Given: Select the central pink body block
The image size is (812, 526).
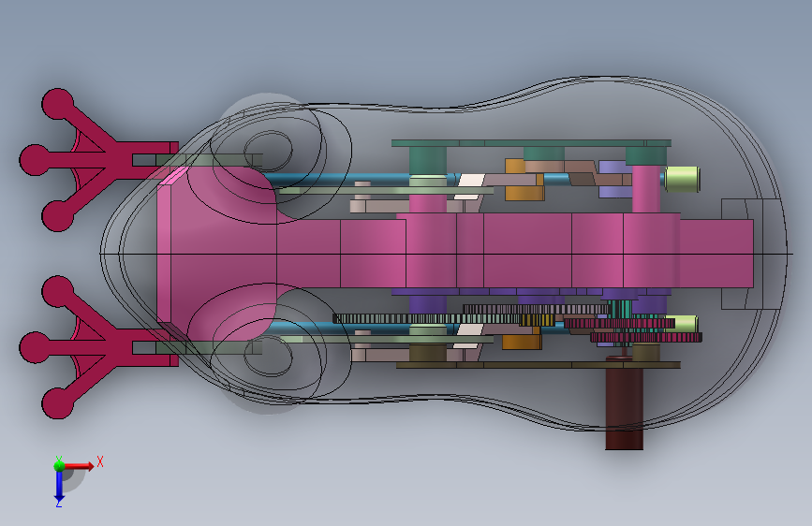Looking at the screenshot, I should pos(456,253).
